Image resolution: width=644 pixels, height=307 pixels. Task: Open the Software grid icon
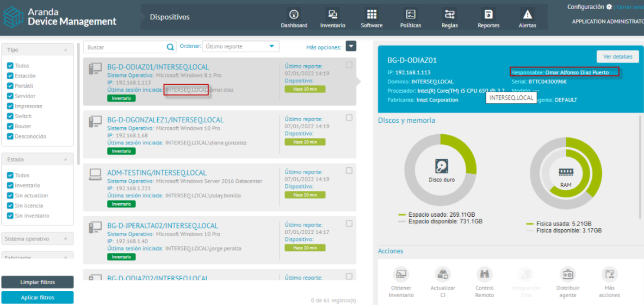tap(372, 14)
